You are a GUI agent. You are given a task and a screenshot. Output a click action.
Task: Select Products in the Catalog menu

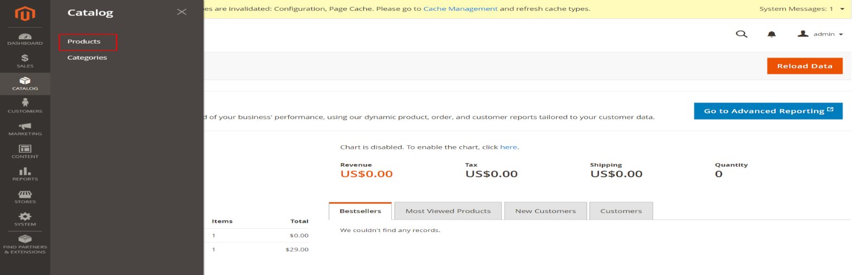(84, 42)
